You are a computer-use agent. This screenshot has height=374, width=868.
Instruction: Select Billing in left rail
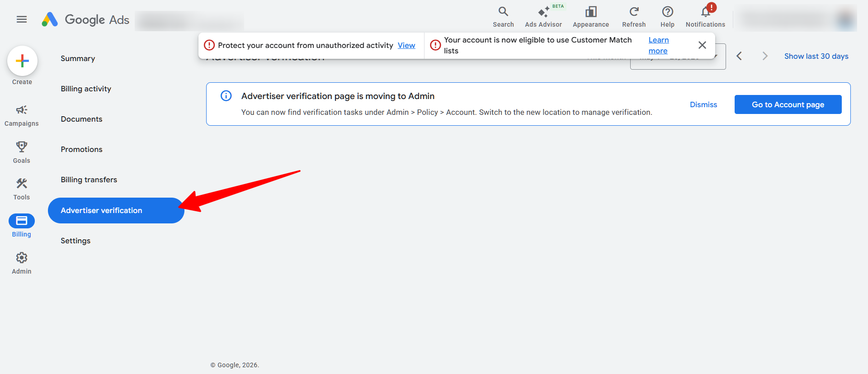[22, 226]
